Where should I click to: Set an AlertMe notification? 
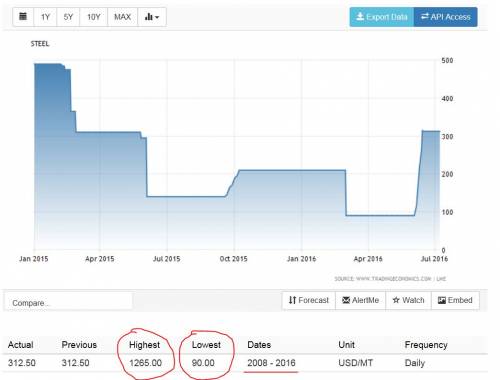360,300
